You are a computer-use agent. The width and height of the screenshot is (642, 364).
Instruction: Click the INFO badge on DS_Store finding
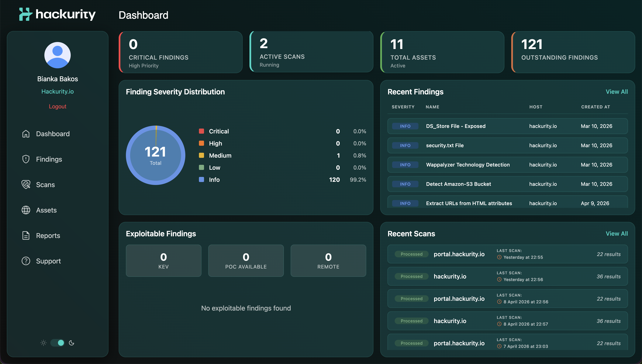click(405, 126)
